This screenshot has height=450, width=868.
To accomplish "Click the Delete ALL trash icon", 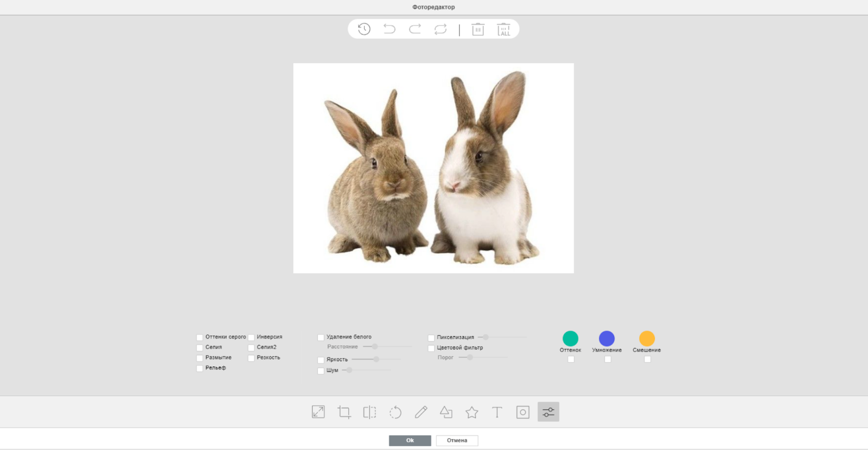I will pyautogui.click(x=503, y=29).
